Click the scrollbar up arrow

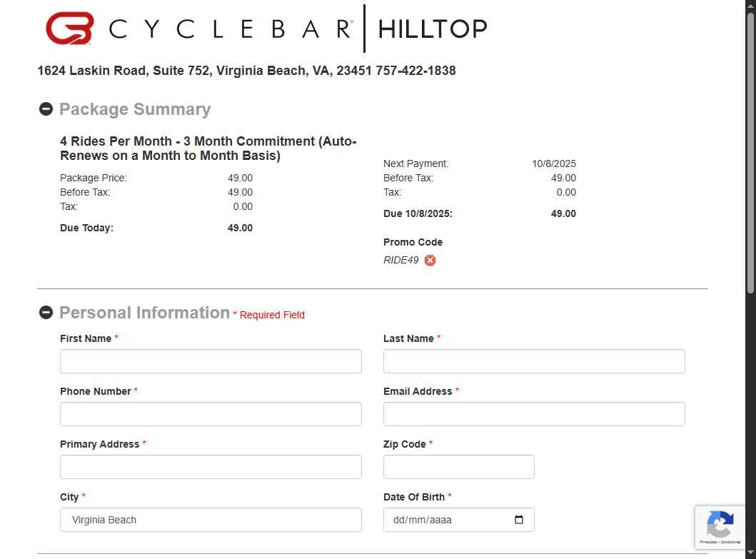click(x=750, y=6)
